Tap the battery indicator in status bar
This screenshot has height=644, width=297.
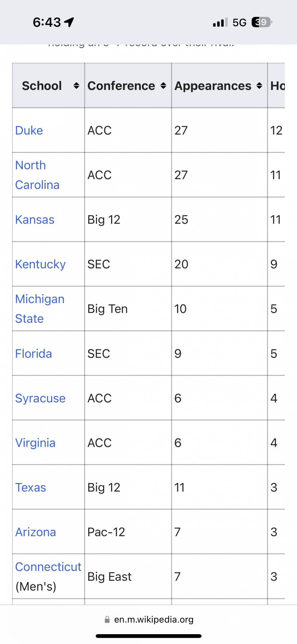(262, 22)
